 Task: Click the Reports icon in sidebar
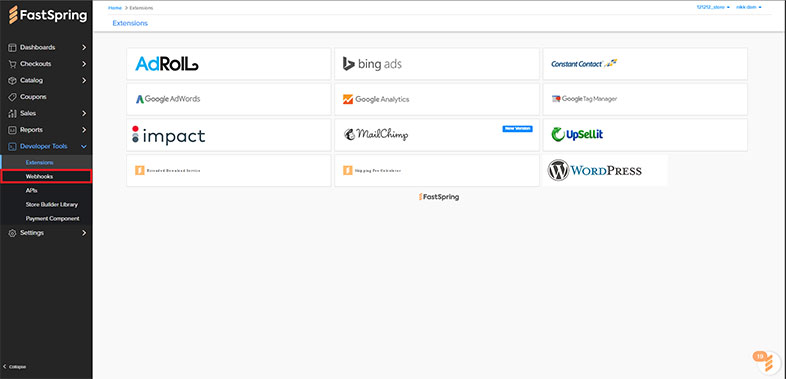pyautogui.click(x=13, y=130)
